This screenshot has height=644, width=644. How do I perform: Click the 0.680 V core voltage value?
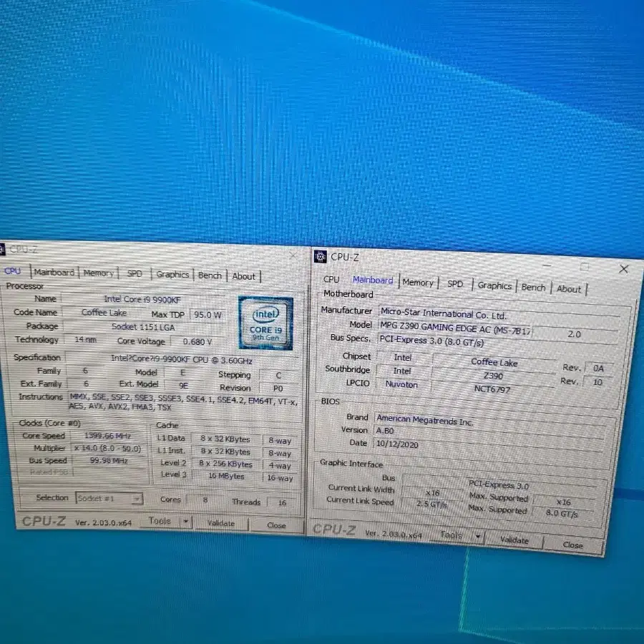click(197, 342)
